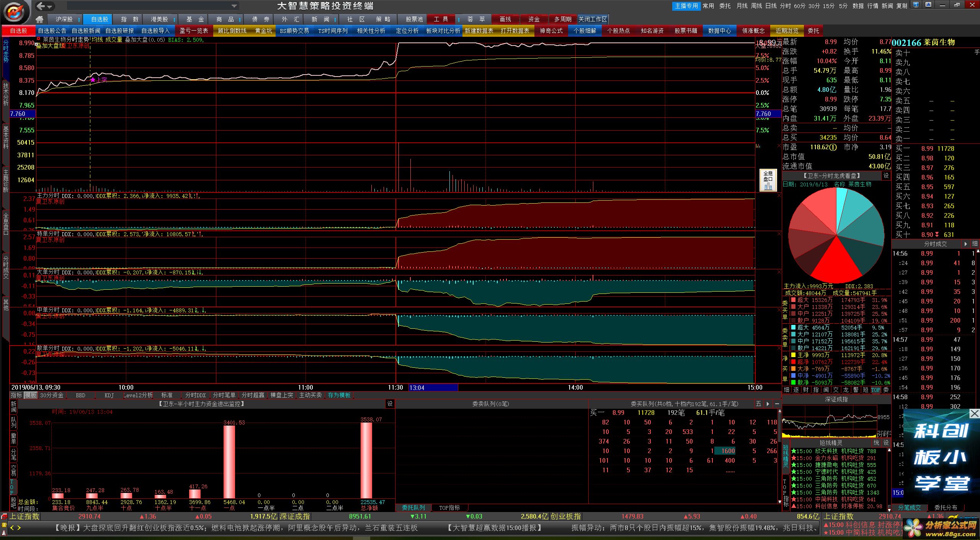980x540 pixels.
Task: Switch to the TOP指标 bottom tab
Action: tap(449, 507)
